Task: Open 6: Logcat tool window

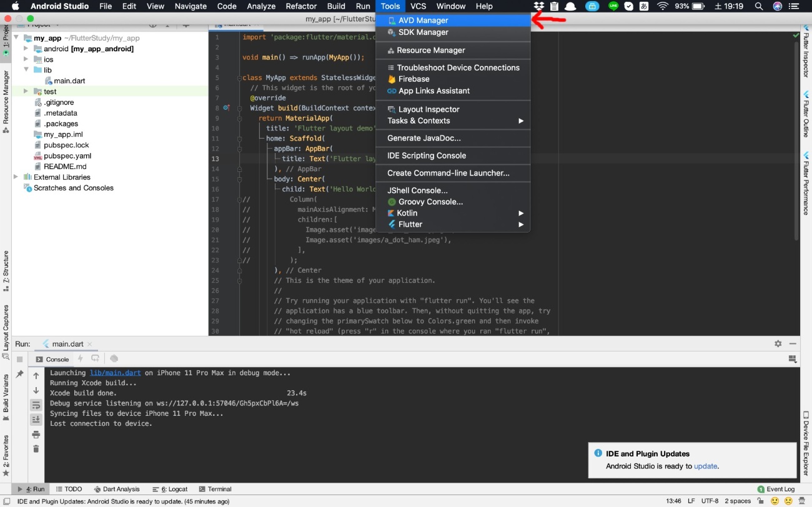Action: 170,489
